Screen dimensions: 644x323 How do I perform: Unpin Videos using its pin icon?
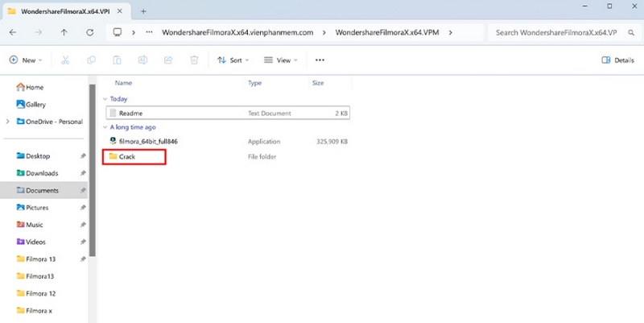(x=83, y=242)
